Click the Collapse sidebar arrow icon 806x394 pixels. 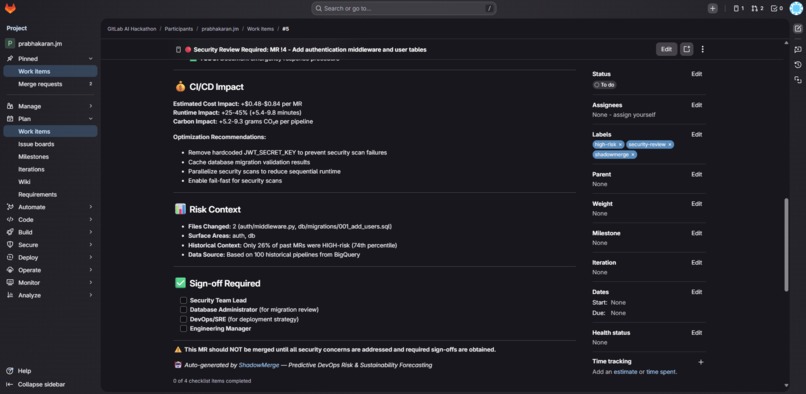tap(9, 384)
